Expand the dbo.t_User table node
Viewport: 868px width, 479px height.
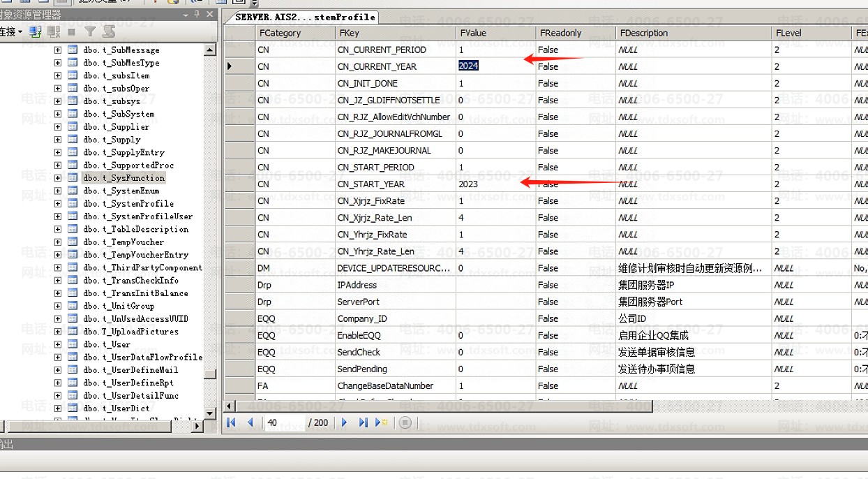pos(58,344)
